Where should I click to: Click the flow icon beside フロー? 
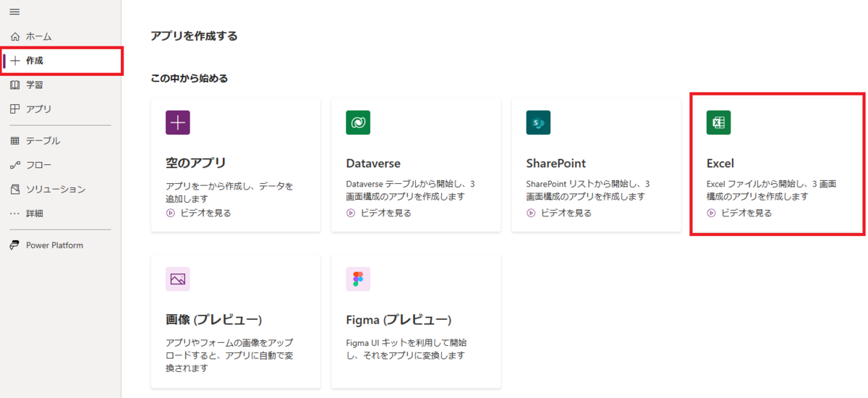click(x=15, y=165)
